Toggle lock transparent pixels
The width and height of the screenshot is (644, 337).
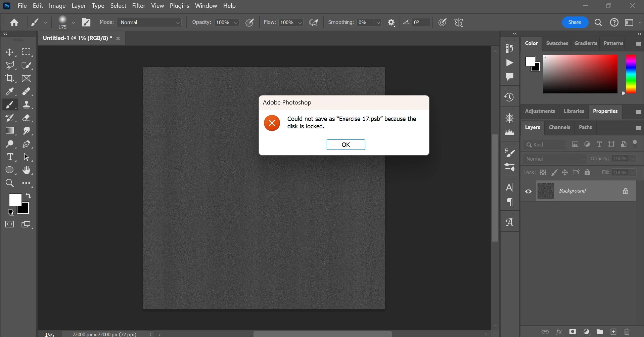[543, 172]
